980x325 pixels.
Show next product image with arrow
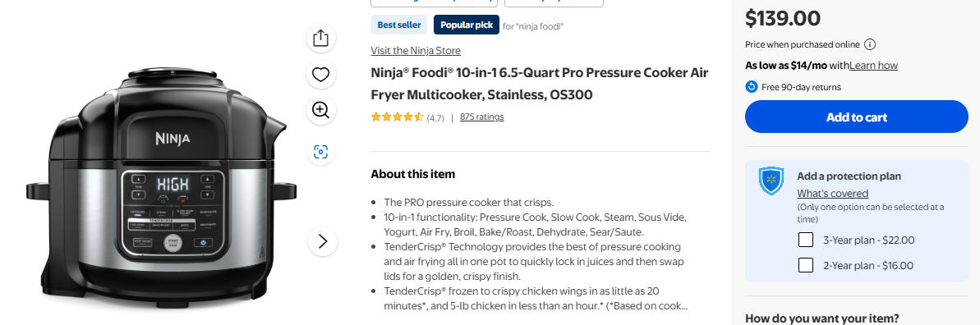tap(323, 241)
